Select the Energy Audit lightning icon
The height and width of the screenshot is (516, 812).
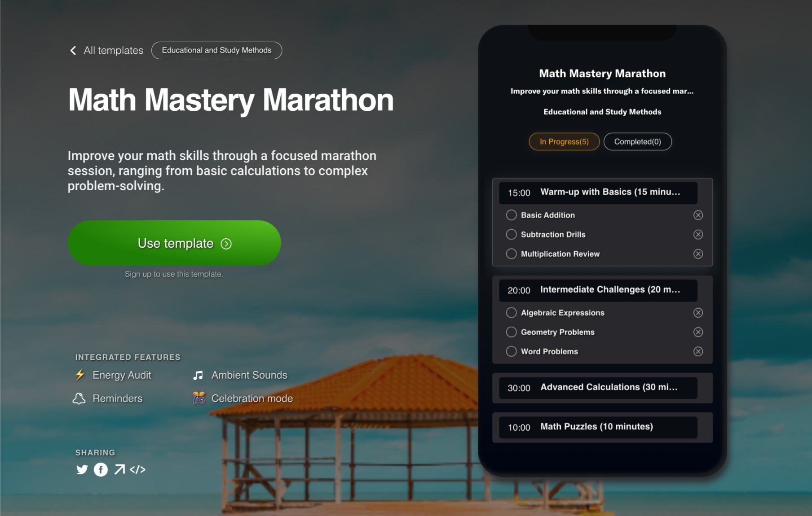[80, 375]
